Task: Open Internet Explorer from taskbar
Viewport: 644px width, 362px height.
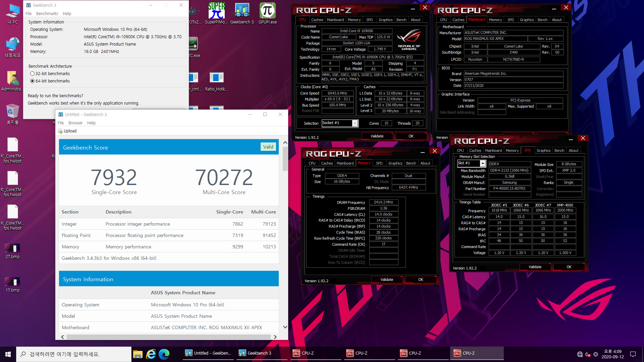Action: 151,354
